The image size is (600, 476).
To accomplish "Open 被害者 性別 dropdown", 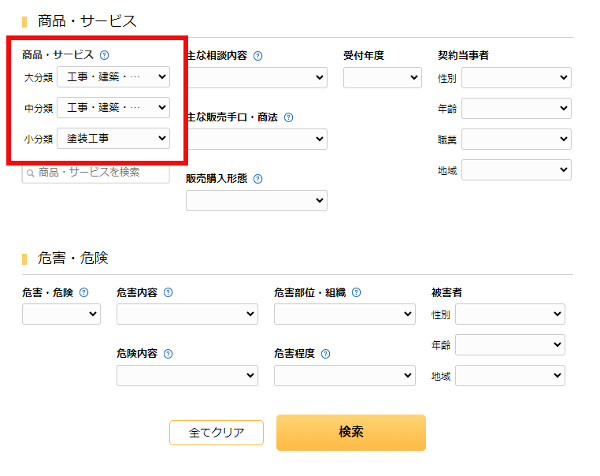I will [510, 314].
